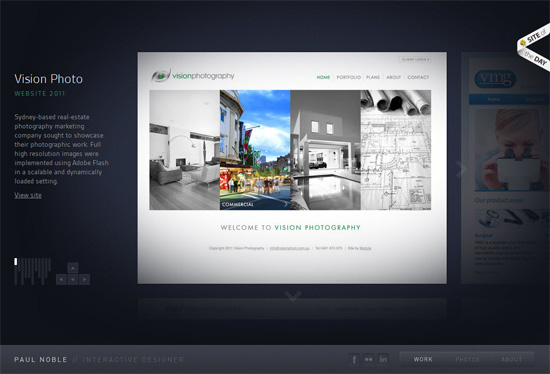Go to project below with down chevron
The image size is (550, 374).
pos(293,296)
